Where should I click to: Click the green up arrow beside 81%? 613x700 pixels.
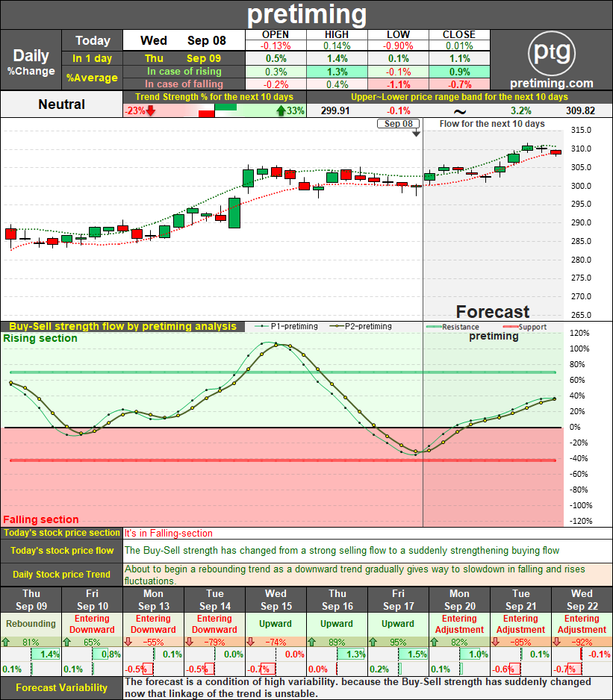click(6, 642)
